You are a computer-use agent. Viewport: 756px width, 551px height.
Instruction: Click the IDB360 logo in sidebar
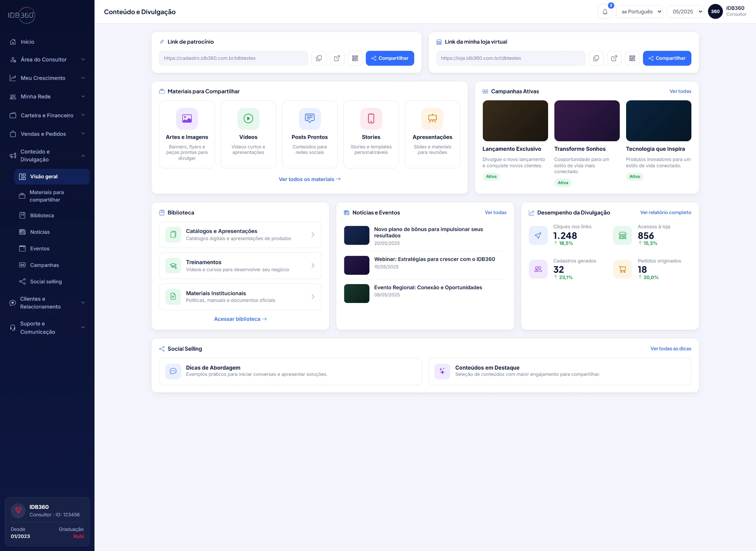(x=22, y=15)
